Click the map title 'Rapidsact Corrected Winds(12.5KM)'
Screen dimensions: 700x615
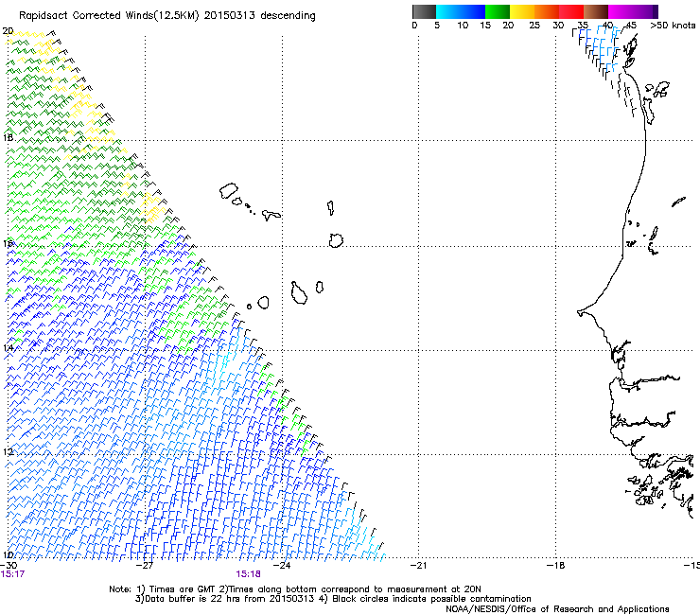pos(109,16)
